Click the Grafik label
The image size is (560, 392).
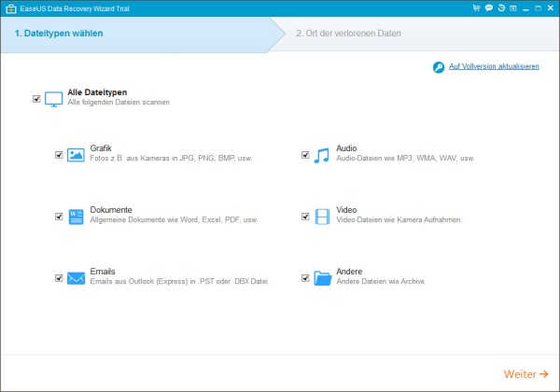tap(101, 147)
